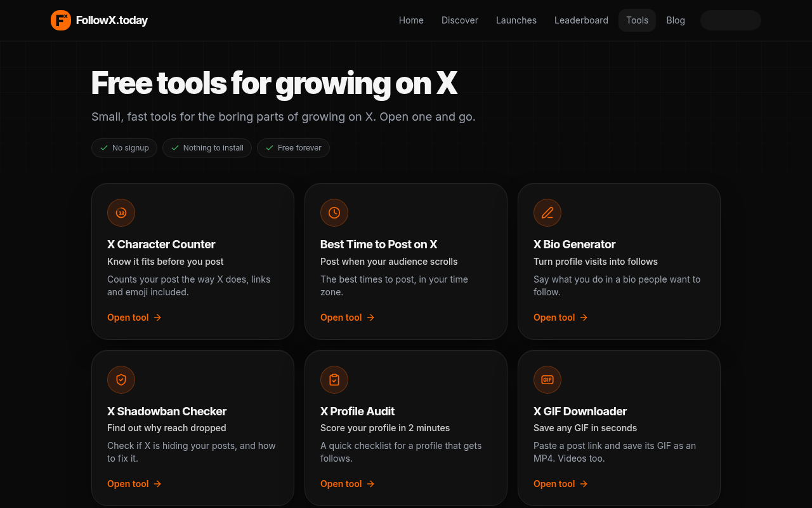Open tool link for X Bio Generator
This screenshot has width=812, height=508.
pos(561,317)
